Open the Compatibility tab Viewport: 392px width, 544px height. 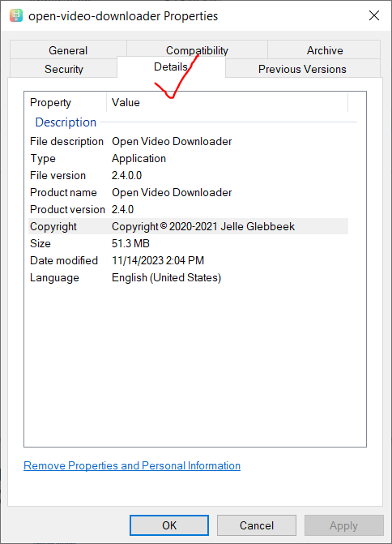(x=197, y=50)
